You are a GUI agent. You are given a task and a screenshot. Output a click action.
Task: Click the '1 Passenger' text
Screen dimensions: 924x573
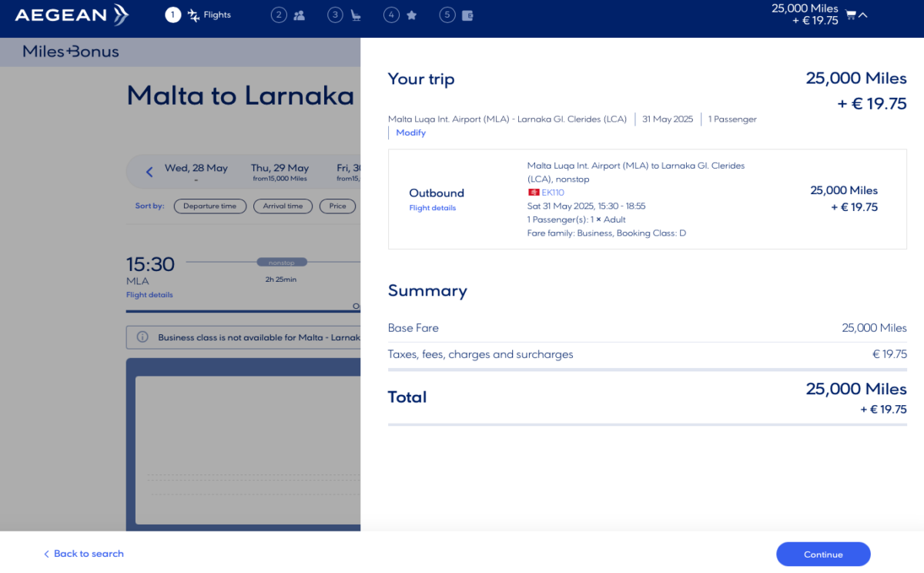click(x=732, y=119)
